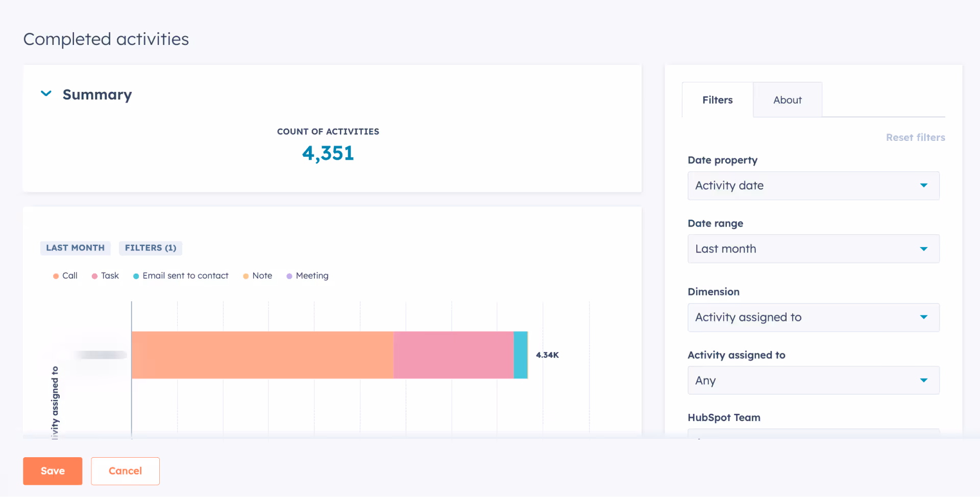Viewport: 980px width, 497px height.
Task: Cancel editing the report
Action: pyautogui.click(x=125, y=470)
